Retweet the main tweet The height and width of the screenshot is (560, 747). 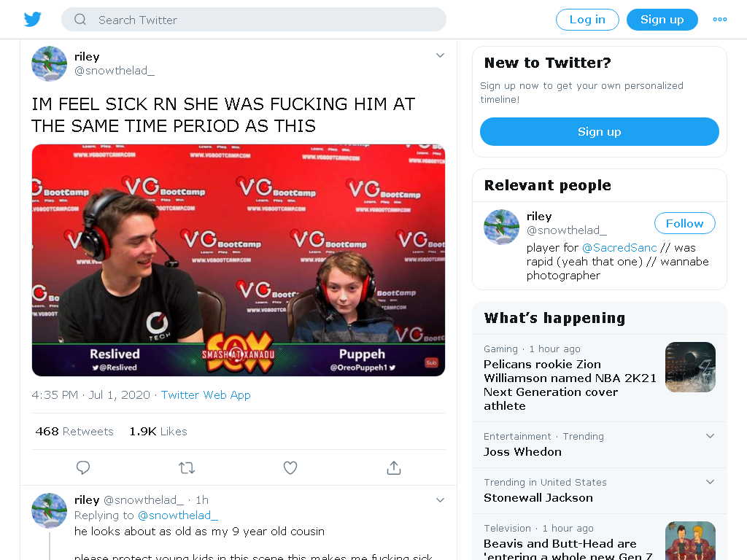[187, 467]
